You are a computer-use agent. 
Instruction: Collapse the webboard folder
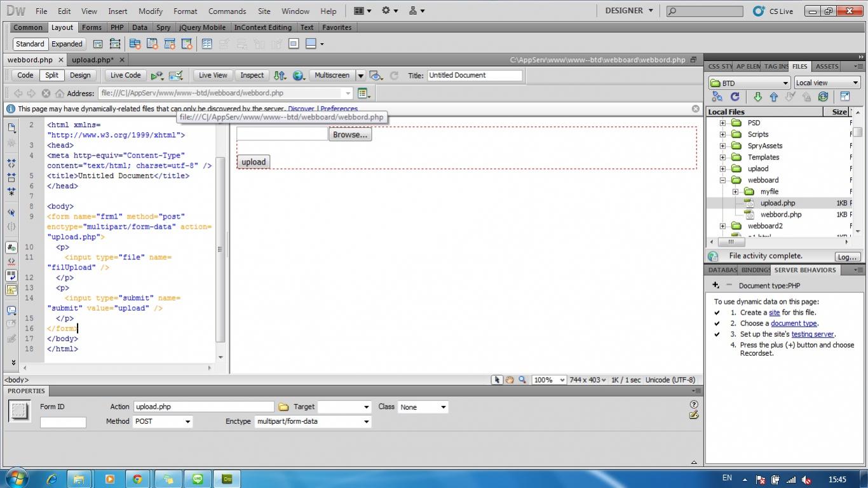tap(722, 180)
